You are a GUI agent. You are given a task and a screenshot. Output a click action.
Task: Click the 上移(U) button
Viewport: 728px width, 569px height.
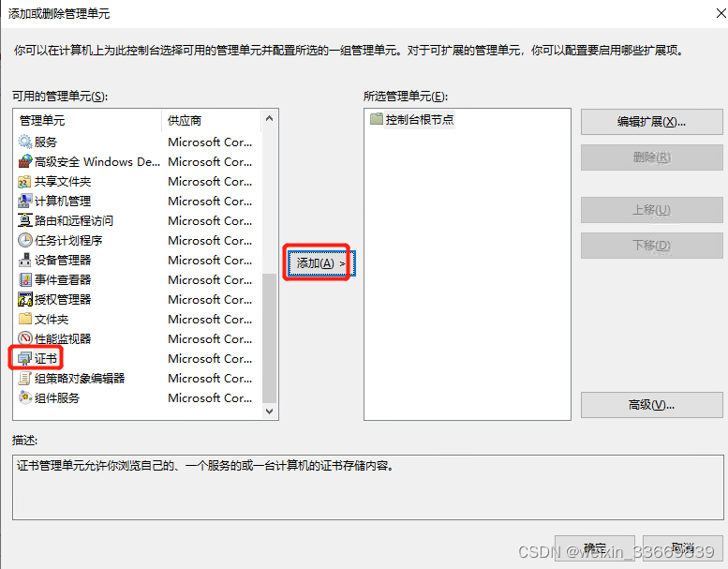pyautogui.click(x=651, y=210)
